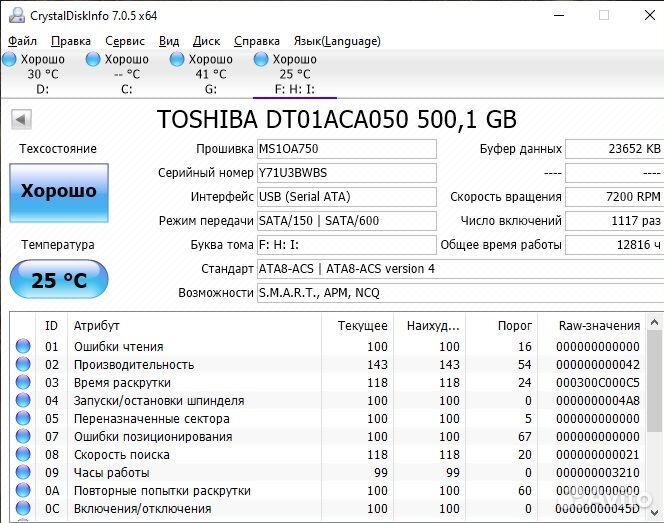Click status icon of Время раскрутки row
664x523 pixels.
[23, 382]
